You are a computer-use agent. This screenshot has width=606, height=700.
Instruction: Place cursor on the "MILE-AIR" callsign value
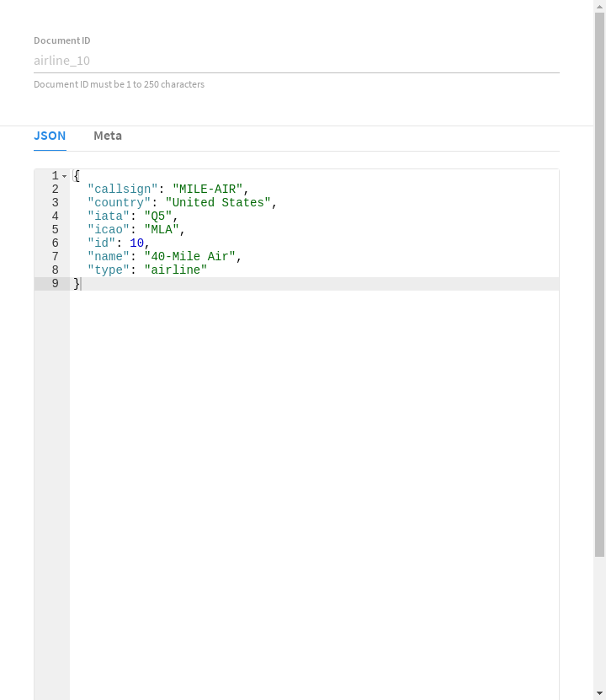coord(207,190)
